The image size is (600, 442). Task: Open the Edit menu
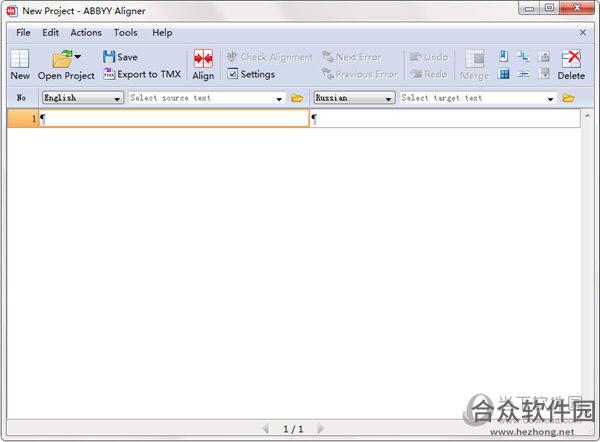pyautogui.click(x=51, y=33)
